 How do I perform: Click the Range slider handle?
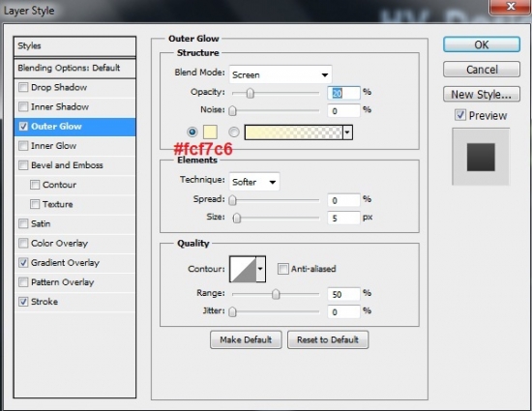276,294
